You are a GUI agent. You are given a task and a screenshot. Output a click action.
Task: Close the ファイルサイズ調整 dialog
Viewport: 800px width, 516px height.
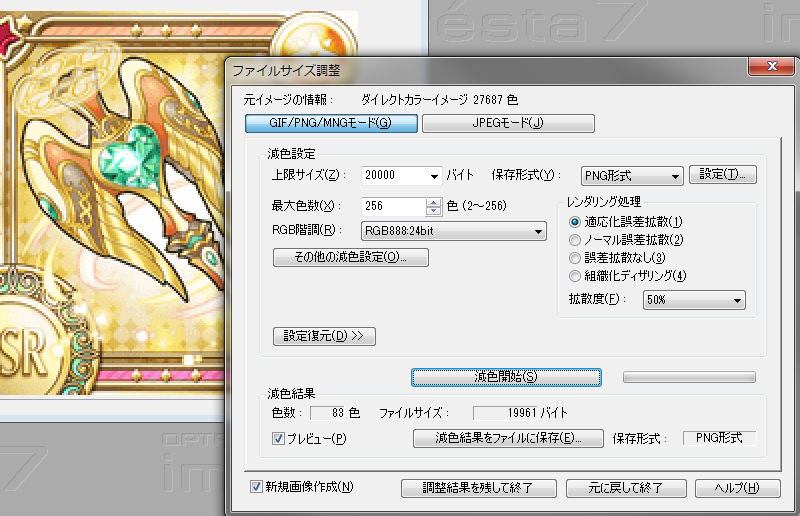[772, 66]
